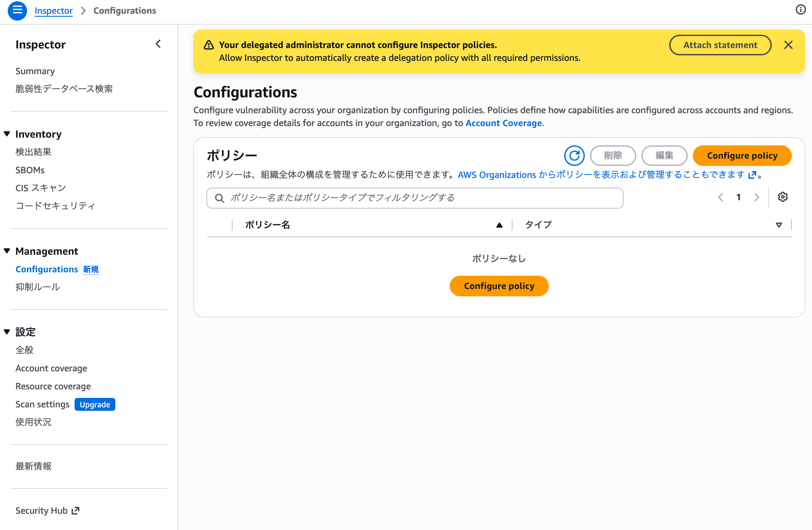This screenshot has height=530, width=812.
Task: Open 最新情報 in the sidebar
Action: point(33,466)
